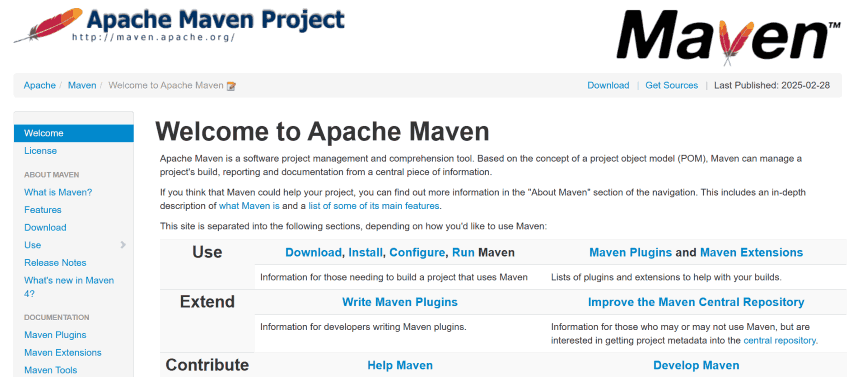This screenshot has width=854, height=377.
Task: Open the Develop Maven link
Action: coord(696,366)
